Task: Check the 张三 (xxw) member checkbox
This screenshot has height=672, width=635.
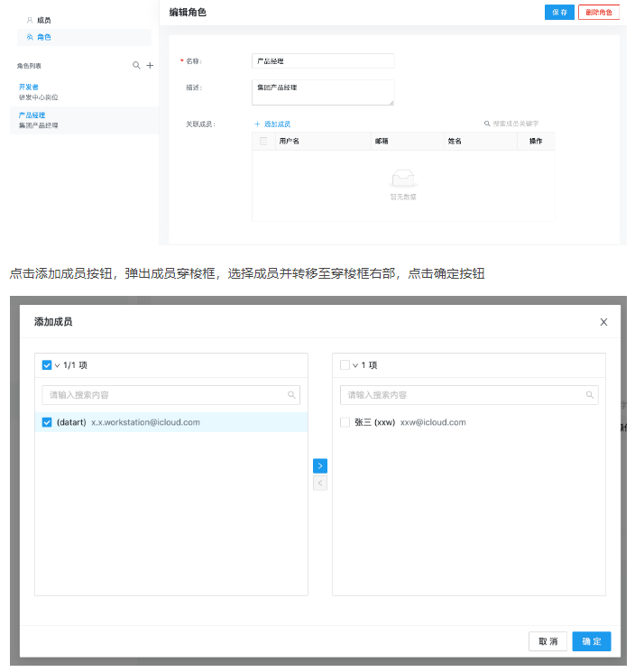Action: click(345, 422)
